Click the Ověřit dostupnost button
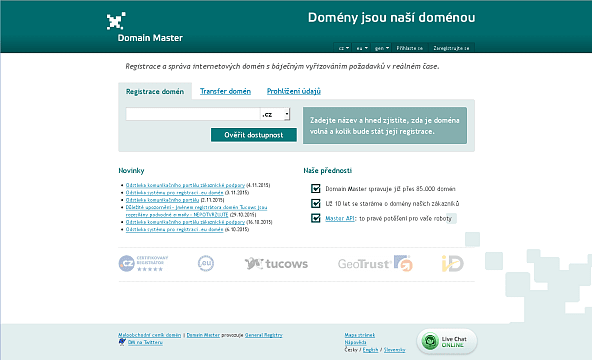This screenshot has width=592, height=360. [x=254, y=135]
